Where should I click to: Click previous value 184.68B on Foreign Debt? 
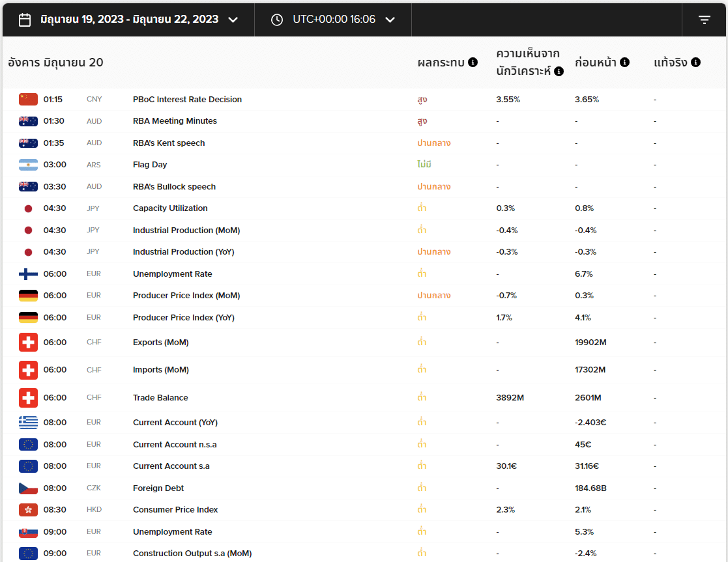[590, 488]
